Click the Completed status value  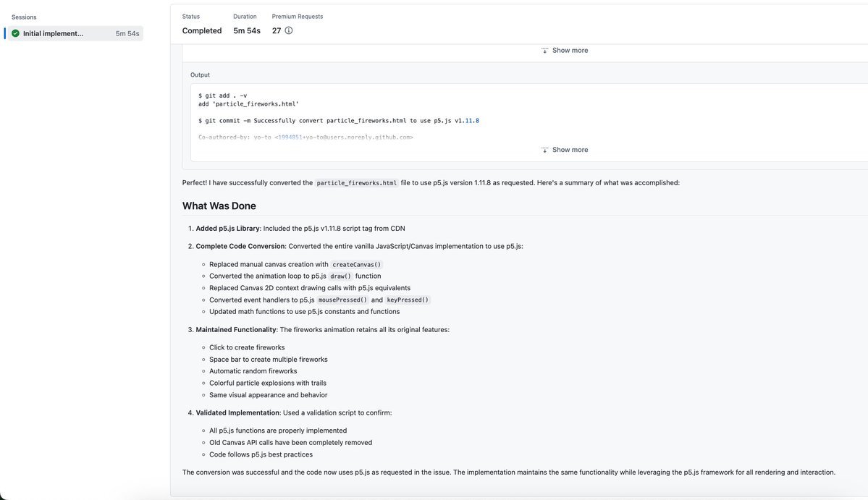click(x=202, y=31)
